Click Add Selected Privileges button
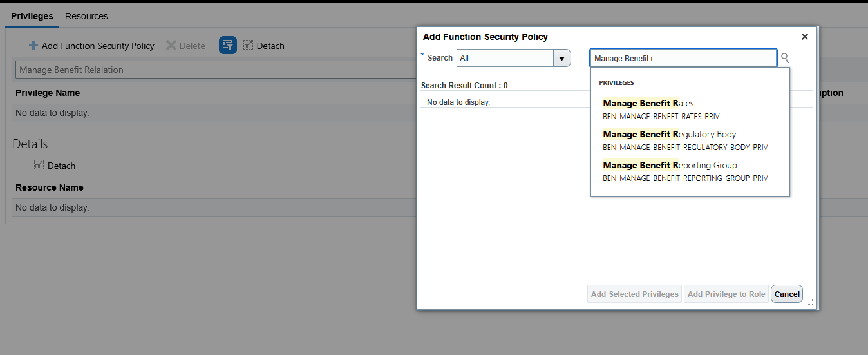 (x=634, y=294)
